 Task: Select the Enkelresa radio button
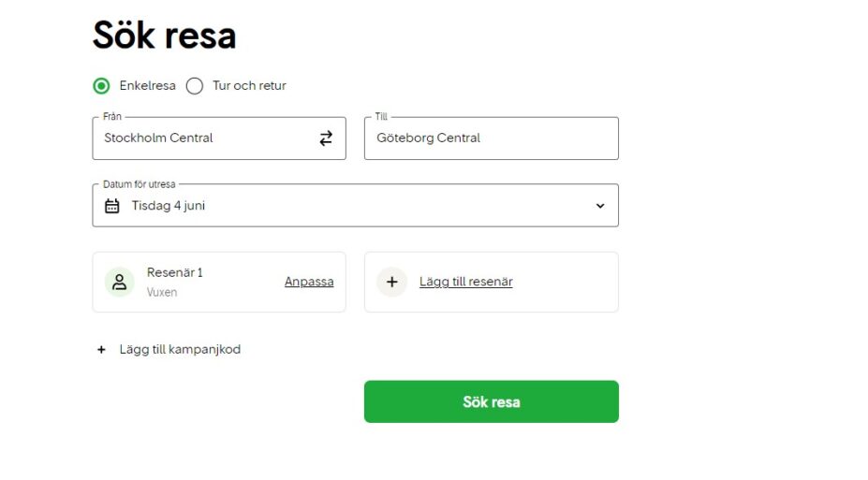(101, 86)
